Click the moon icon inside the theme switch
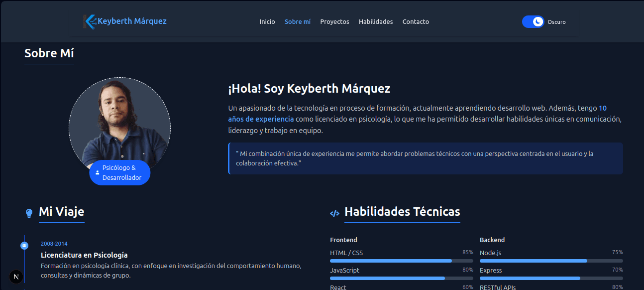 [x=538, y=21]
